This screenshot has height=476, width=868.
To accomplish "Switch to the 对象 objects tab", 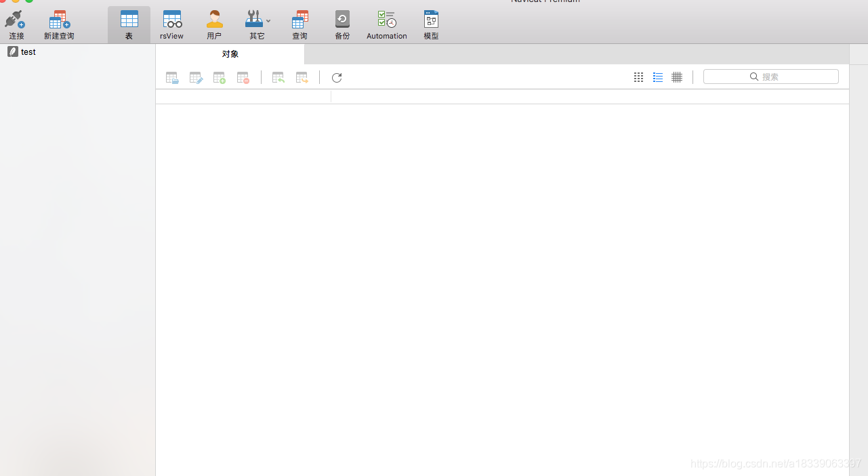I will [230, 54].
